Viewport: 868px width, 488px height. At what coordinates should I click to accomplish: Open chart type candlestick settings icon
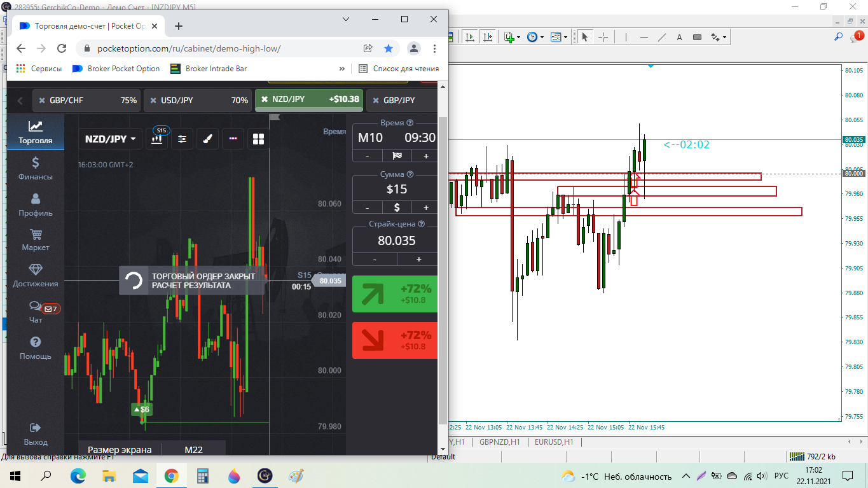[156, 139]
